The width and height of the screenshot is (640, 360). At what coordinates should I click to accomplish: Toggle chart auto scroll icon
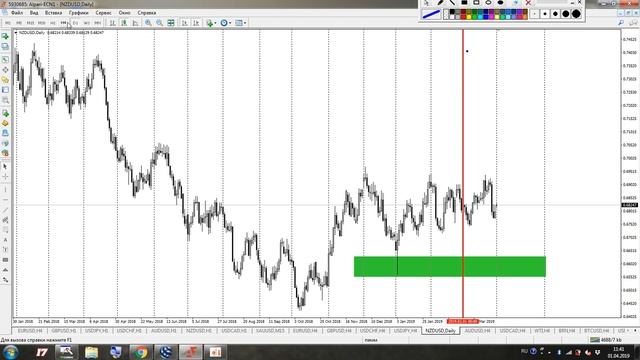(x=185, y=23)
